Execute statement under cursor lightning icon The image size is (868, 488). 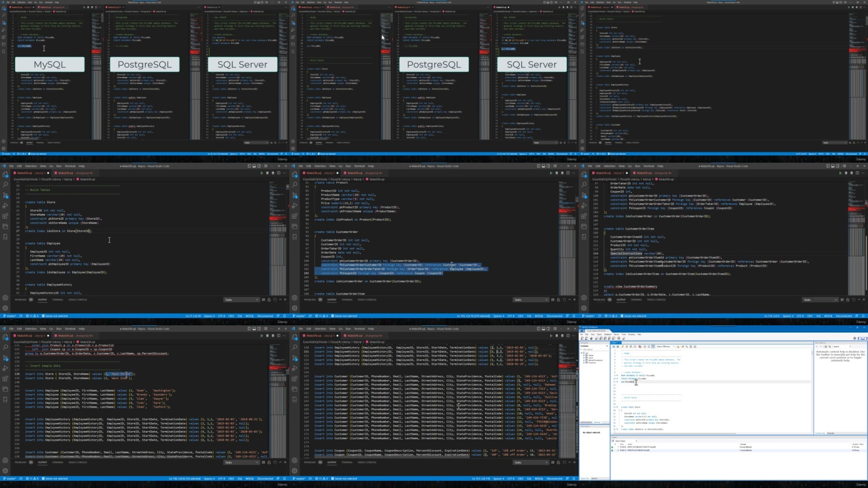pos(626,347)
